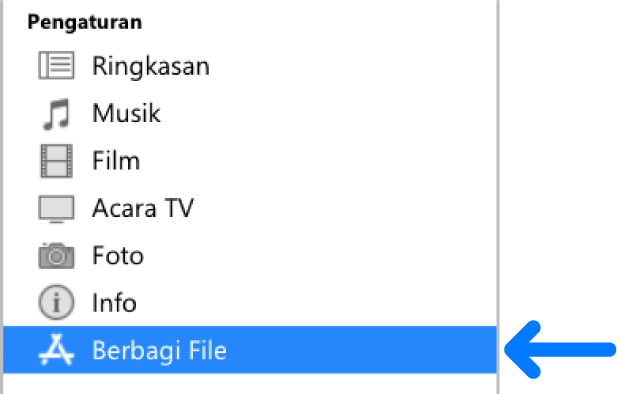Click the blank pane right of sidebar
Image resolution: width=617 pixels, height=394 pixels.
coord(558,157)
